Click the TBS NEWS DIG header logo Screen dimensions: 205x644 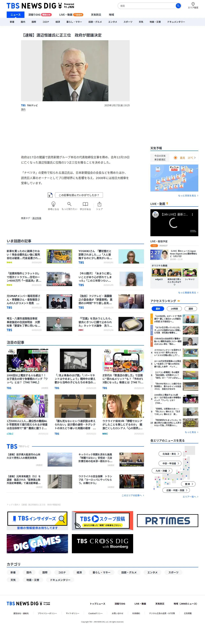pyautogui.click(x=40, y=5)
